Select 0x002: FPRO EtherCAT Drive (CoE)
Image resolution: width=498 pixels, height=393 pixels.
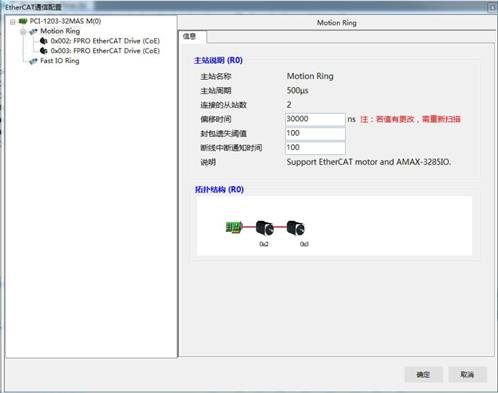click(x=105, y=41)
